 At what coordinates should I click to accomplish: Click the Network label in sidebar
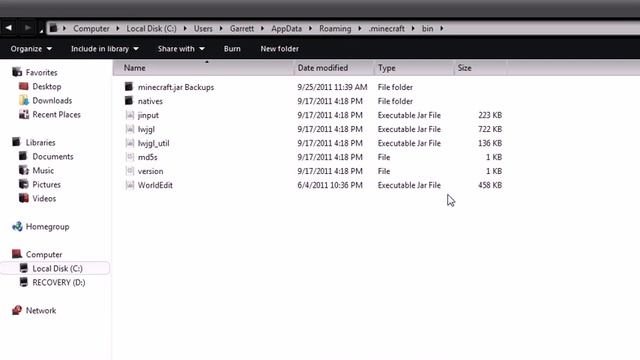coord(41,311)
